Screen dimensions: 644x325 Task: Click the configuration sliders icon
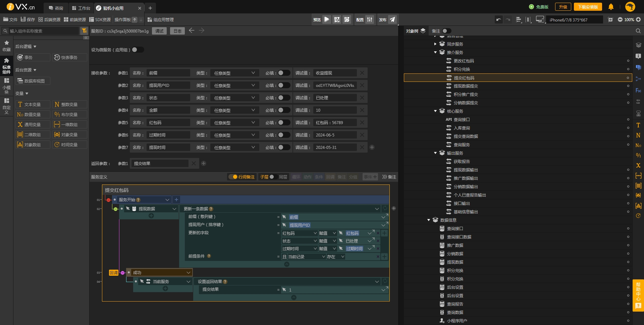click(x=370, y=19)
